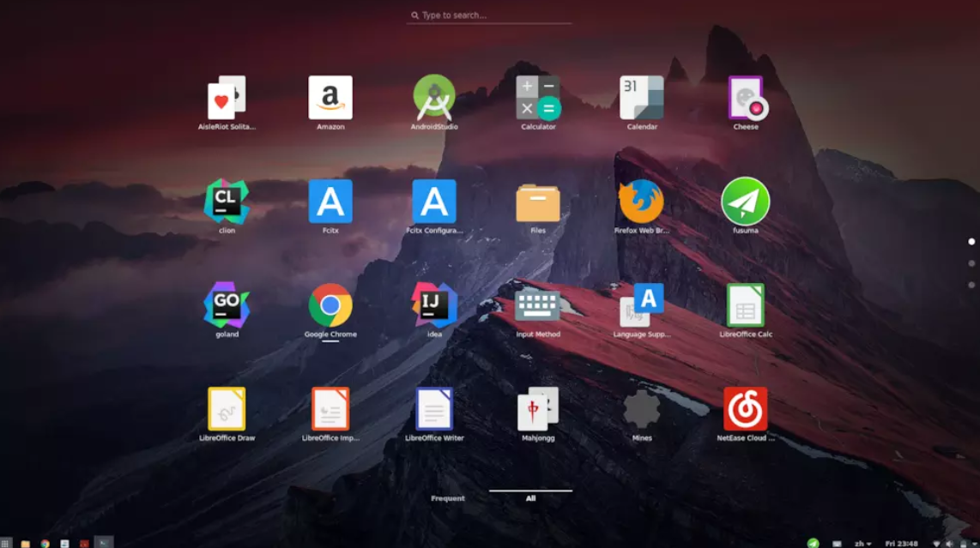Open the volume indicator in tray

coord(949,544)
